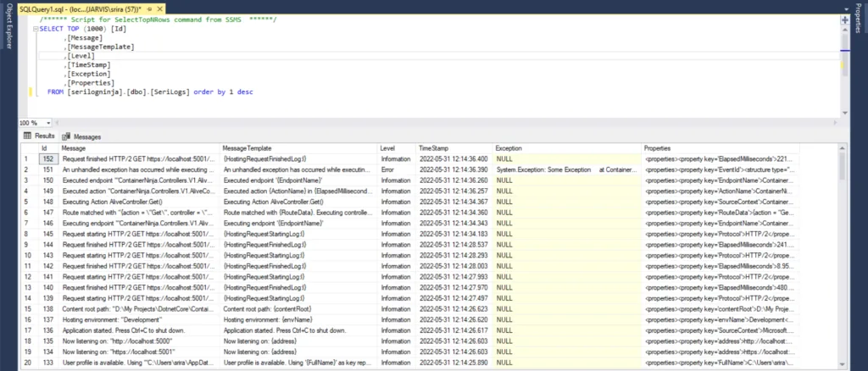Viewport: 868px width, 371px height.
Task: Click the Messages tab icon
Action: (x=66, y=136)
